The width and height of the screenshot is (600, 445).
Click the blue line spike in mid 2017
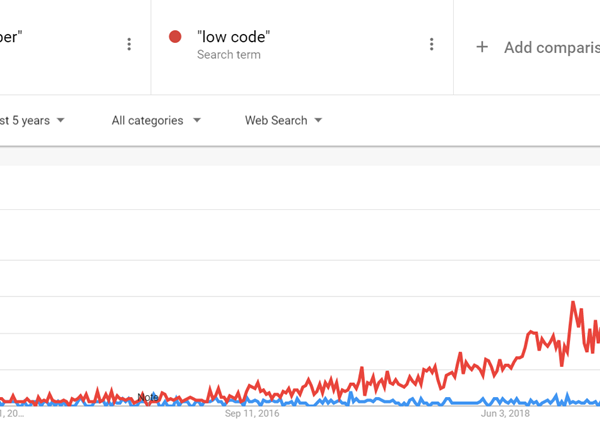coord(351,393)
